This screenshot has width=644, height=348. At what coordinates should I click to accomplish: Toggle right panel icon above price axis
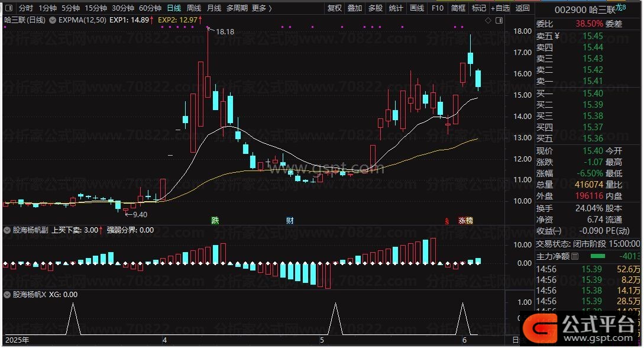[x=500, y=20]
